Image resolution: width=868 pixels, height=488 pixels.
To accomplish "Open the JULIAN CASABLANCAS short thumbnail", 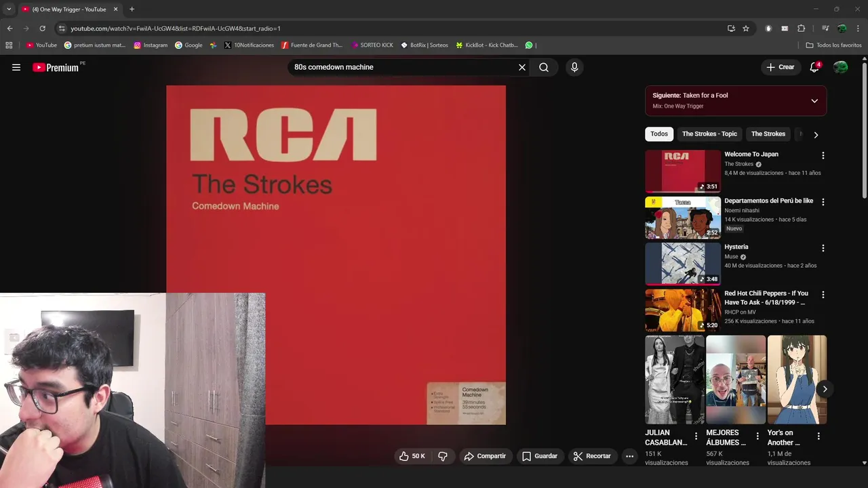I will click(x=674, y=380).
